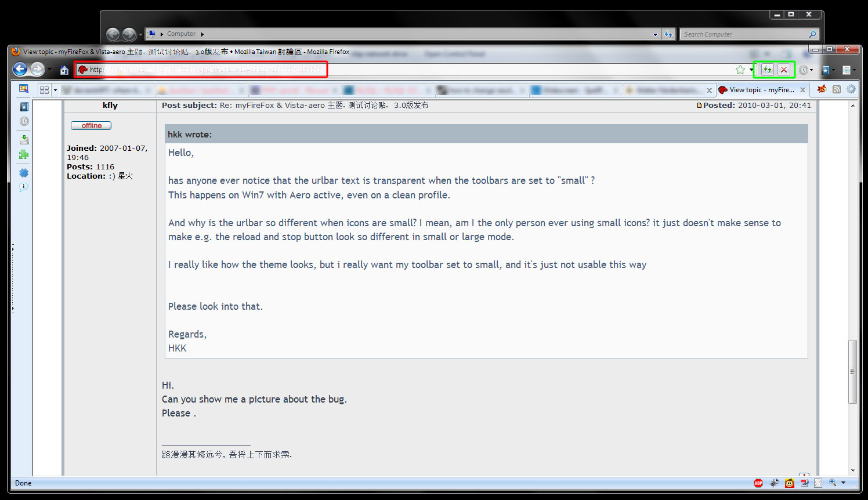Open the Bookmarks star icon in the sidebar
This screenshot has width=868, height=500.
click(x=24, y=107)
